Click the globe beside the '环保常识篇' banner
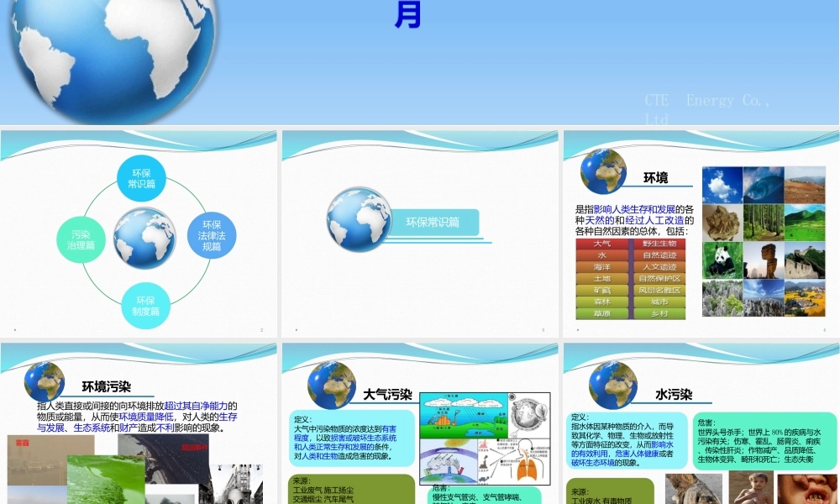Image resolution: width=840 pixels, height=504 pixels. coord(359,219)
